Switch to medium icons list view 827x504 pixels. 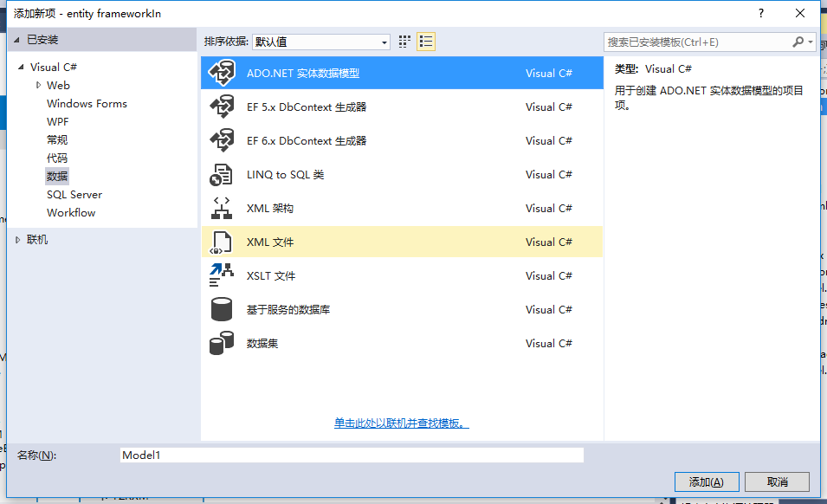coord(426,42)
